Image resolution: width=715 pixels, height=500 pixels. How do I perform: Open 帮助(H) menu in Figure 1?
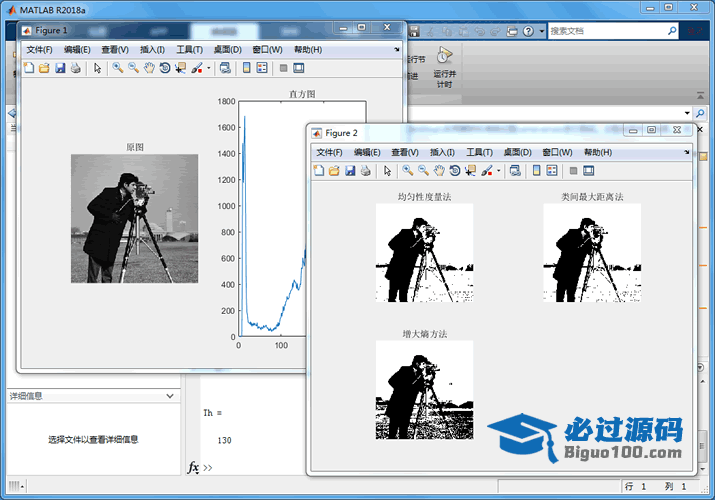coord(308,50)
